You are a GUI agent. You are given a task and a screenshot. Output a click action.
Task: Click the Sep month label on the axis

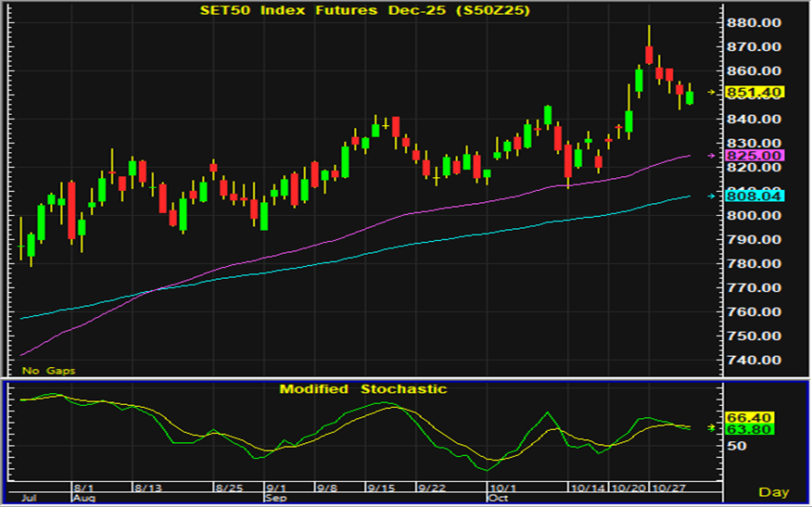tap(276, 497)
